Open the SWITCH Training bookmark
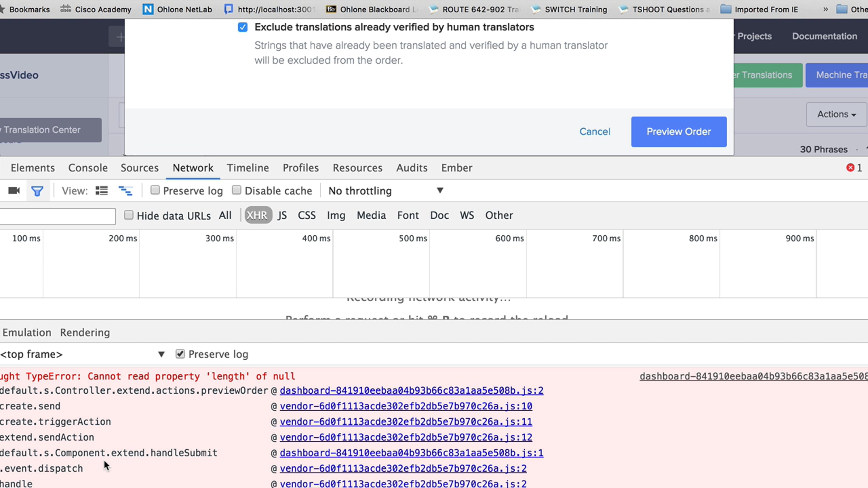The image size is (868, 488). tap(569, 9)
